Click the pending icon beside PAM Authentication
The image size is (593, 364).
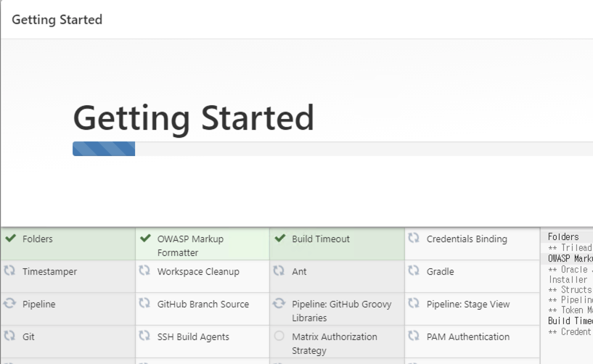(414, 335)
